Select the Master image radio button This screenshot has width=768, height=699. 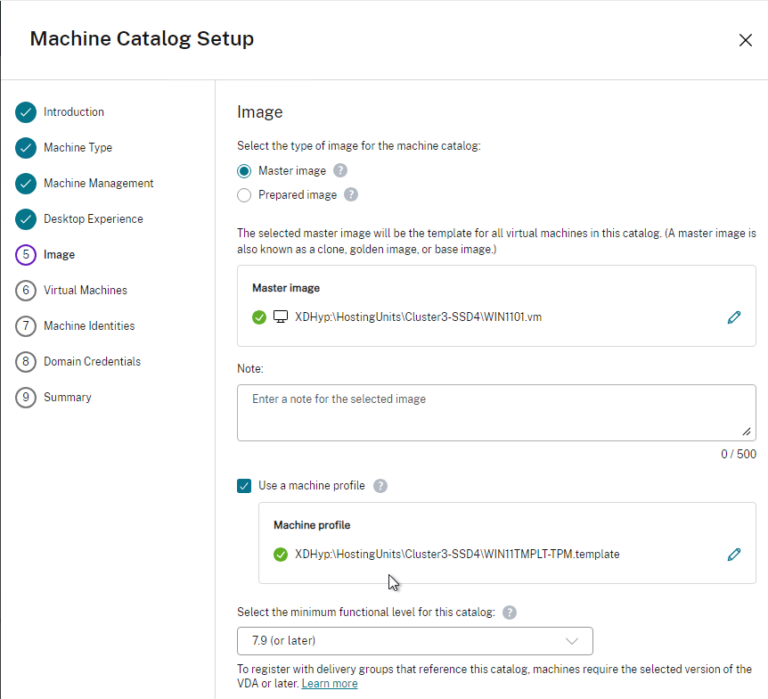pyautogui.click(x=245, y=171)
